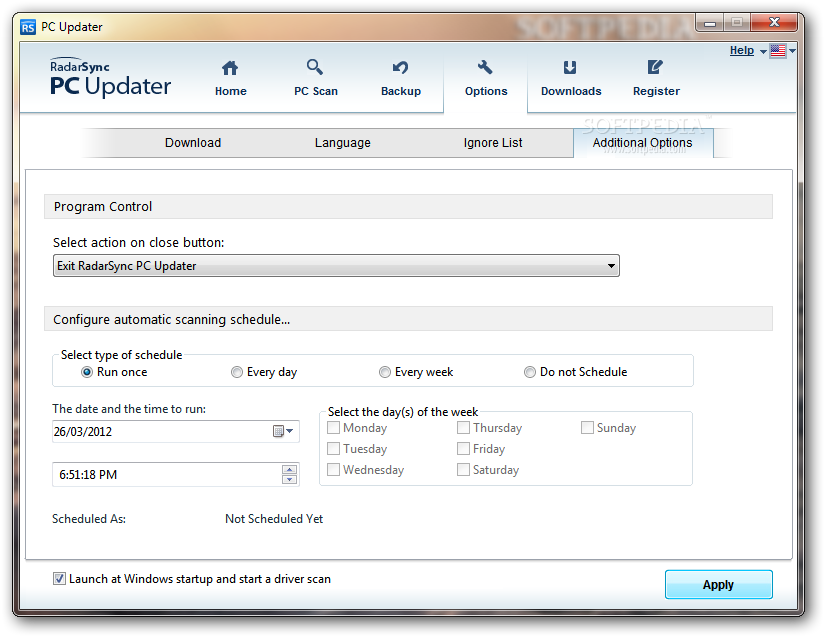Open the Downloads section label

pos(571,91)
